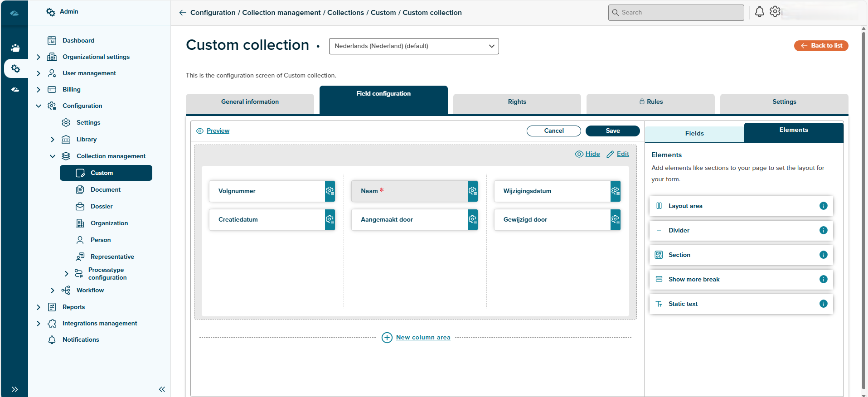Expand Organizational settings tree item

[x=39, y=57]
